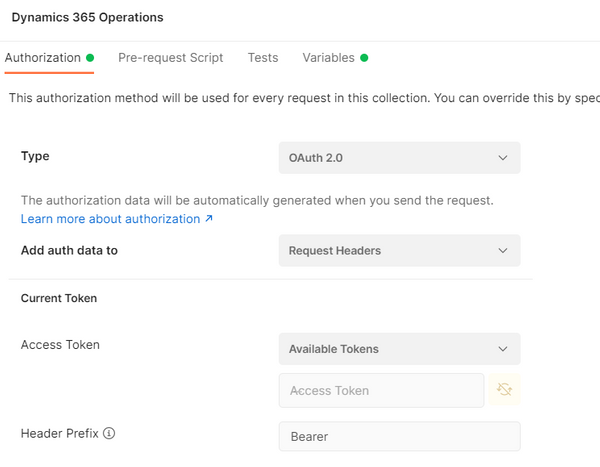Go to the Tests tab

263,58
